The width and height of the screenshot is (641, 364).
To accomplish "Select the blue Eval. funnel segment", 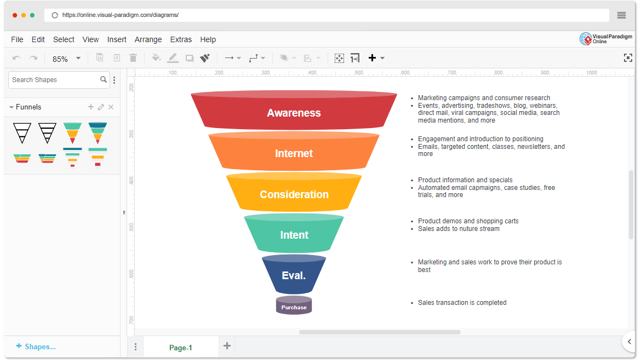I will (294, 275).
